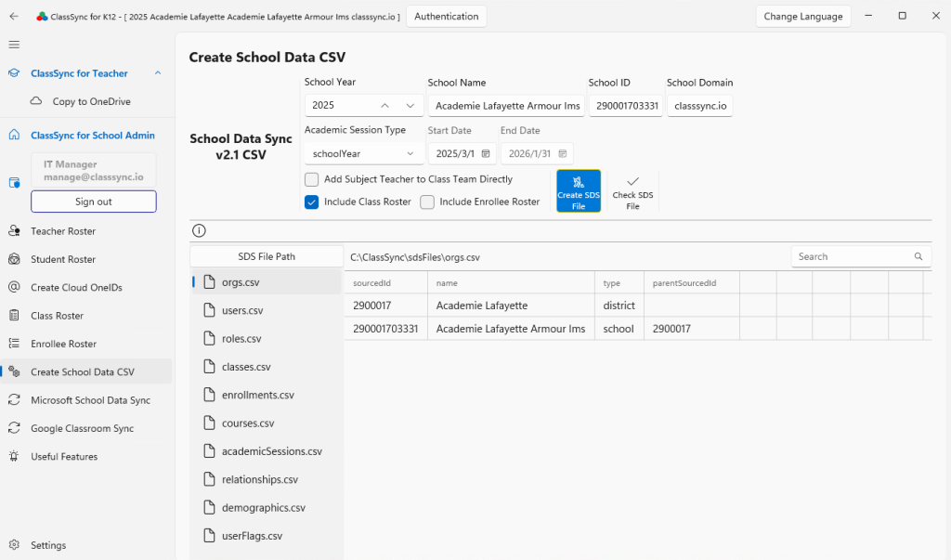Viewport: 951px width, 560px height.
Task: Select relationships.csv in file list
Action: pos(267,479)
